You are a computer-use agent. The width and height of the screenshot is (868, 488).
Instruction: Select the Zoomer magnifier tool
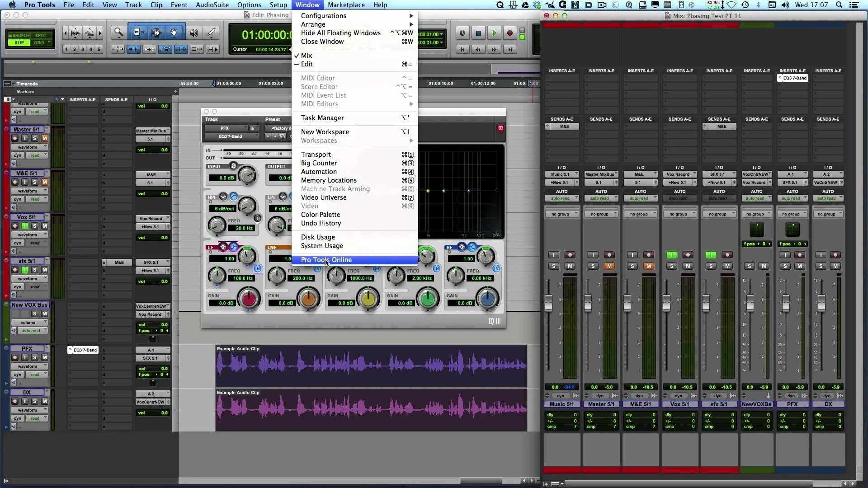pos(118,33)
